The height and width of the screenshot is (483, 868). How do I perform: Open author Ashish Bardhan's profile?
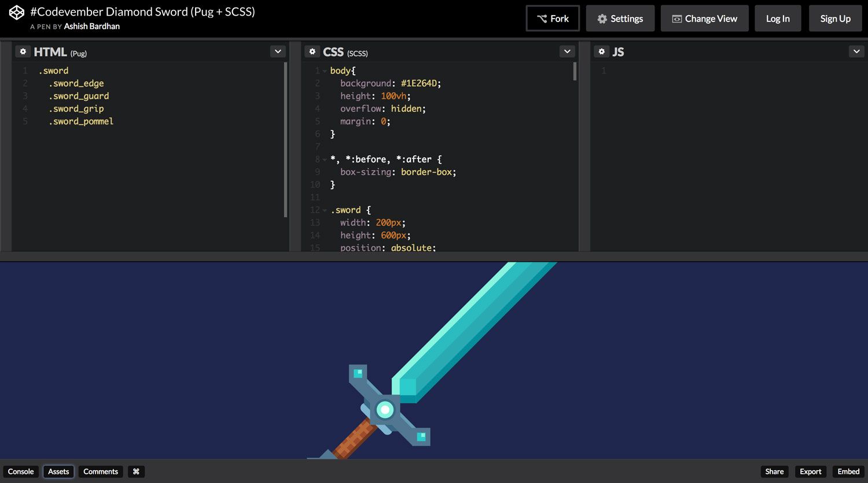point(92,27)
